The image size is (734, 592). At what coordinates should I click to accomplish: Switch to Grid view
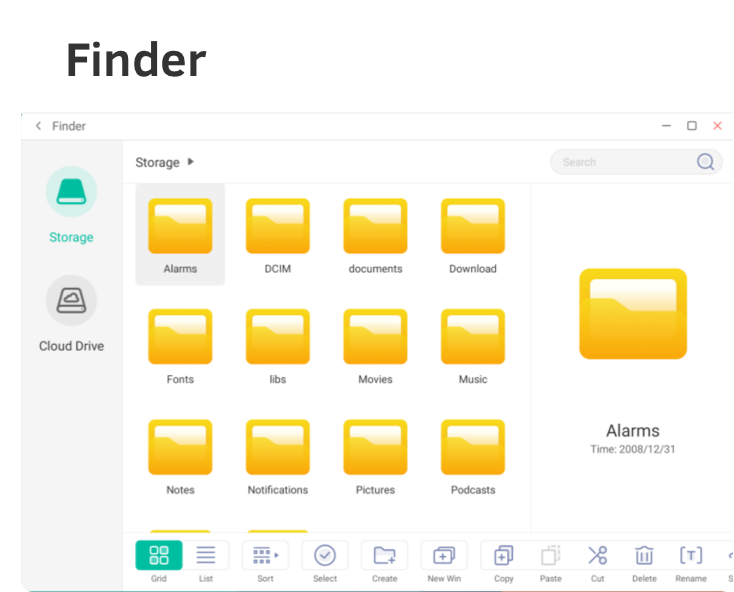(x=159, y=556)
